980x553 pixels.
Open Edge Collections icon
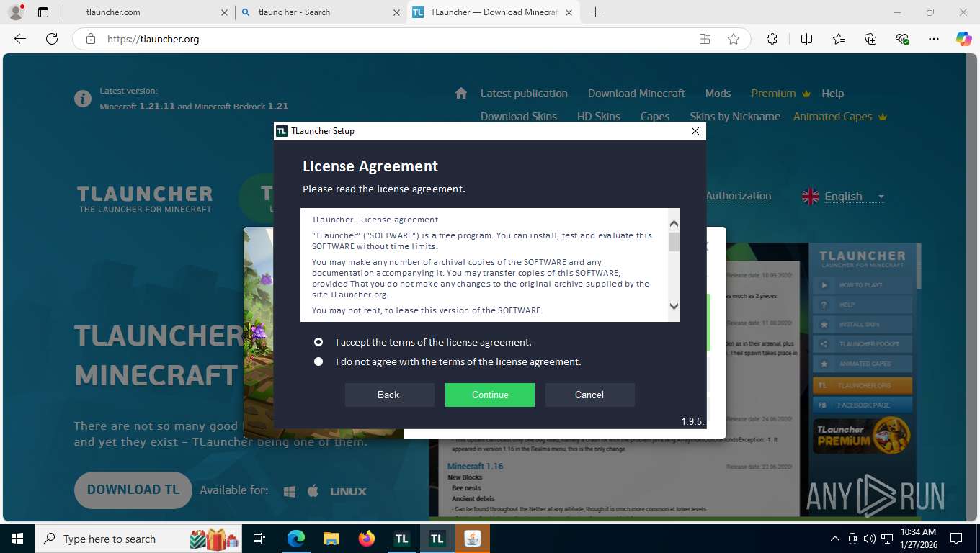click(870, 39)
